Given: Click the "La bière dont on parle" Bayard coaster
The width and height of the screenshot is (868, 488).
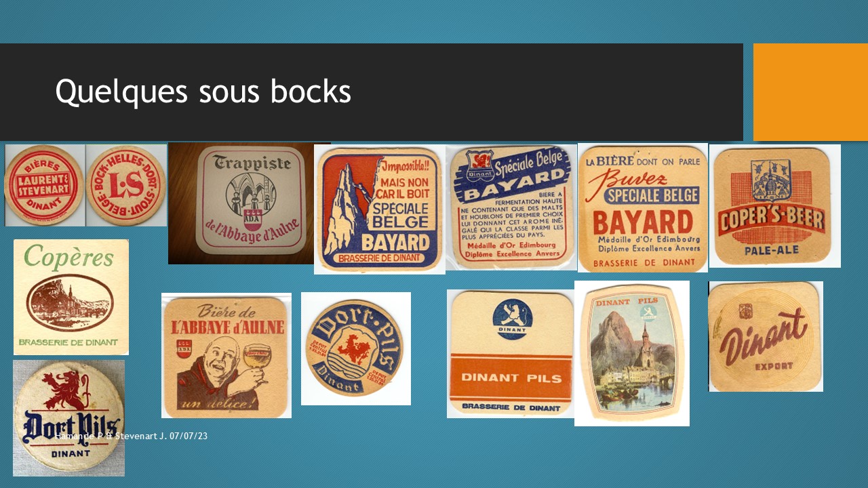Looking at the screenshot, I should [643, 208].
